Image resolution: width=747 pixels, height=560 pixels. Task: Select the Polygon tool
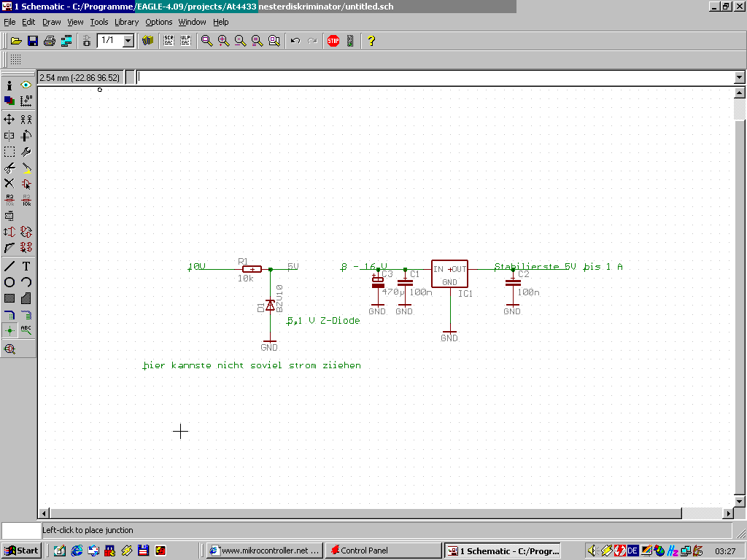click(26, 298)
